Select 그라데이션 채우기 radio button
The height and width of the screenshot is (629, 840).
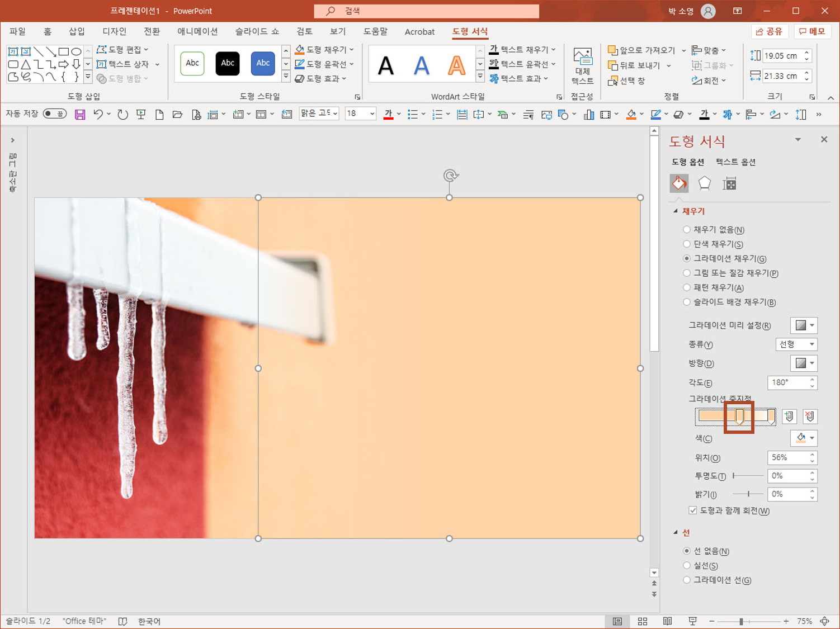[x=687, y=259]
